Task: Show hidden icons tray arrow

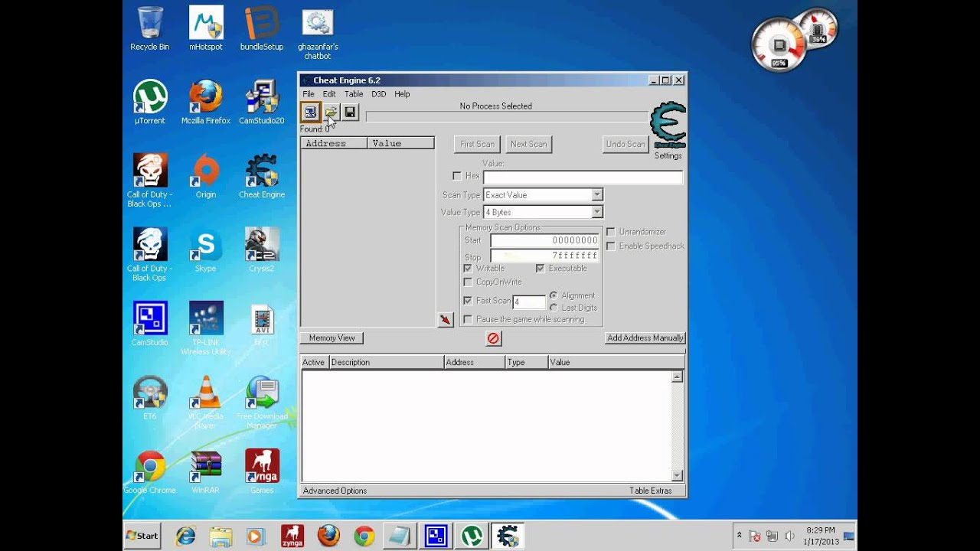Action: (740, 536)
